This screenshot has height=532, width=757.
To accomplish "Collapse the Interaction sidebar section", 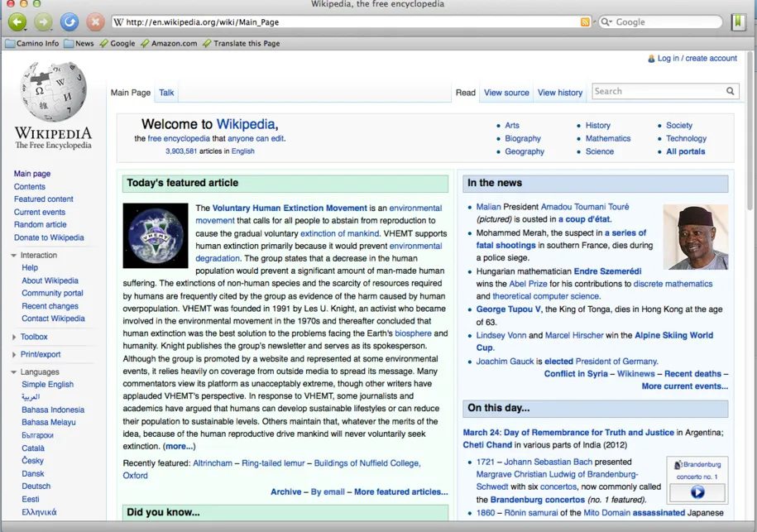I will point(14,256).
